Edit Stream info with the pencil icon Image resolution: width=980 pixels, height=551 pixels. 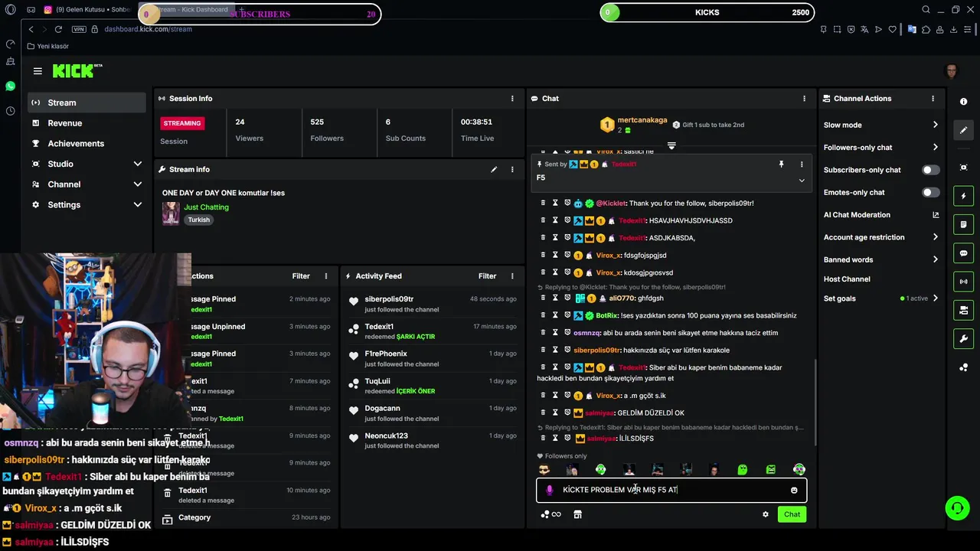pyautogui.click(x=494, y=169)
